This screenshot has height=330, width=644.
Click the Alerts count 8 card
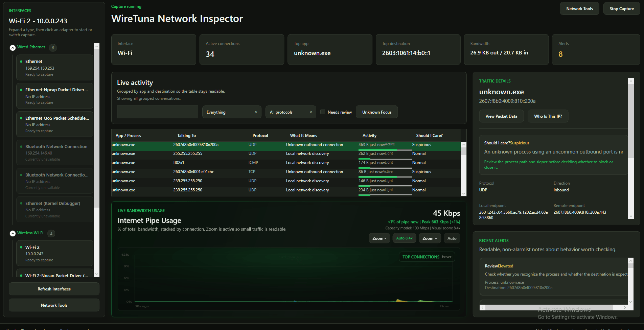point(596,49)
